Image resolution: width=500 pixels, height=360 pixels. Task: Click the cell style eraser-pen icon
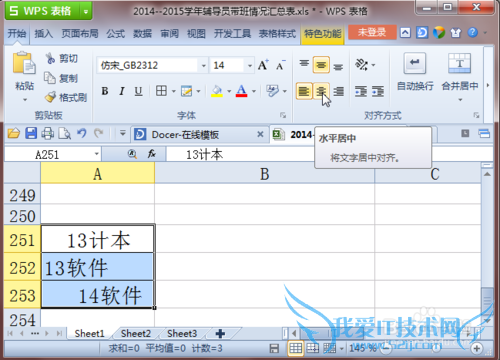(273, 91)
